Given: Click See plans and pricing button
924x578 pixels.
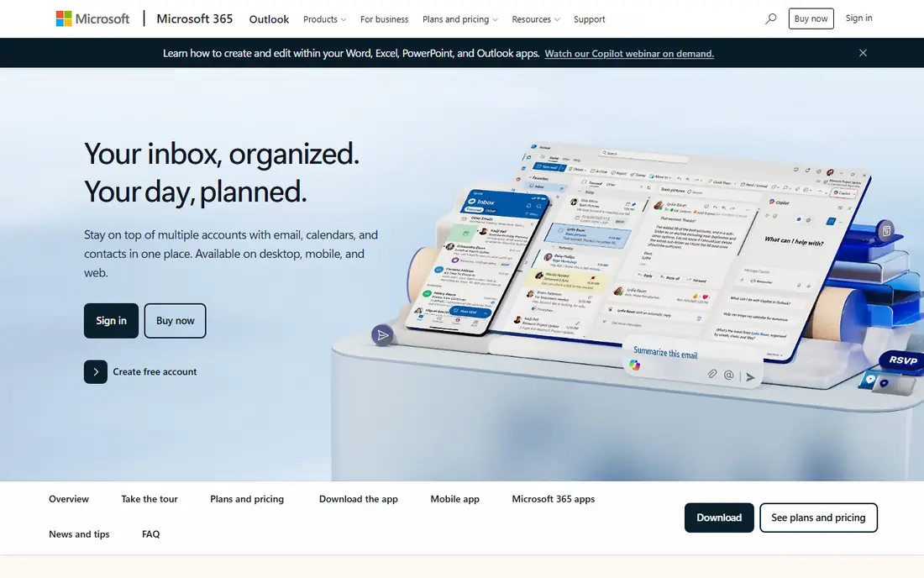Looking at the screenshot, I should 818,518.
